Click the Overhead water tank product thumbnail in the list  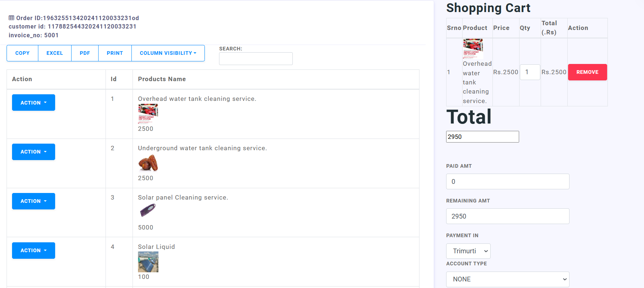coord(148,114)
